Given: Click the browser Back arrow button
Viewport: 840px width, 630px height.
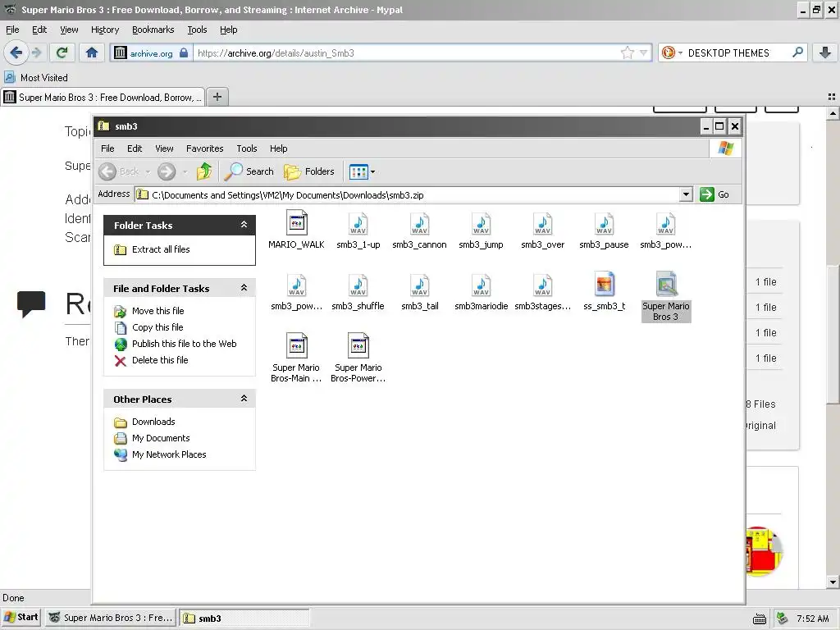Looking at the screenshot, I should point(16,52).
